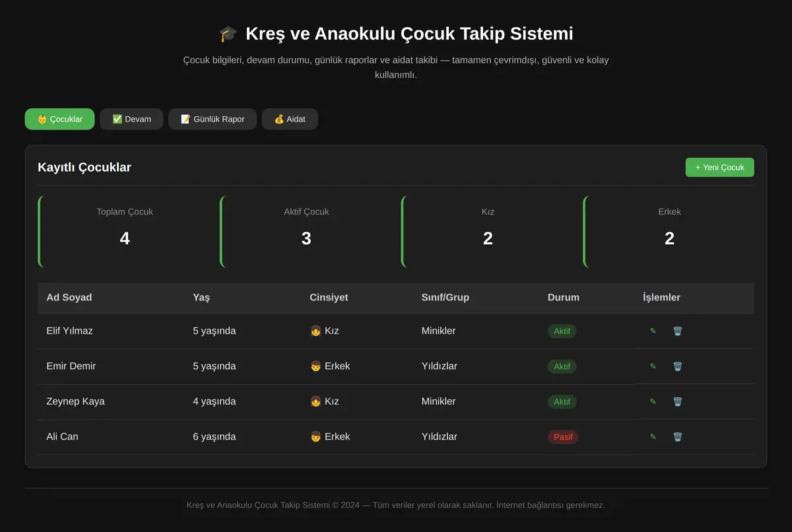The image size is (792, 532).
Task: Switch to the Çocuklar tab
Action: pyautogui.click(x=60, y=119)
